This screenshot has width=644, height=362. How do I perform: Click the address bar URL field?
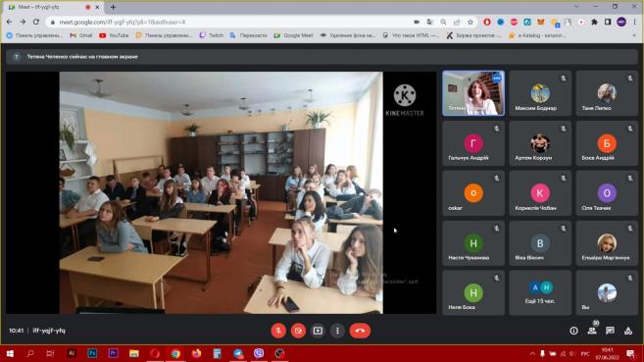click(x=230, y=23)
